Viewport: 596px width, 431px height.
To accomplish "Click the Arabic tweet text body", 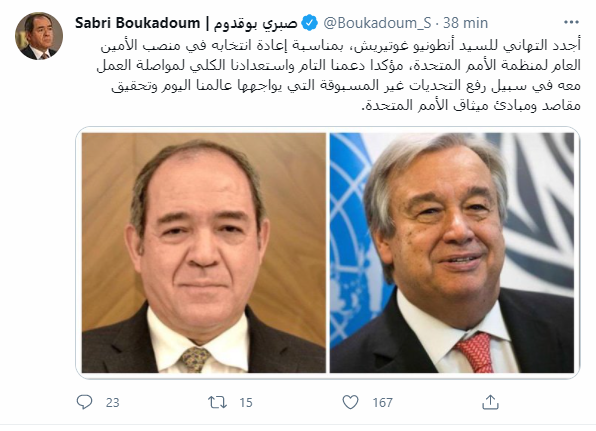I will tap(339, 75).
